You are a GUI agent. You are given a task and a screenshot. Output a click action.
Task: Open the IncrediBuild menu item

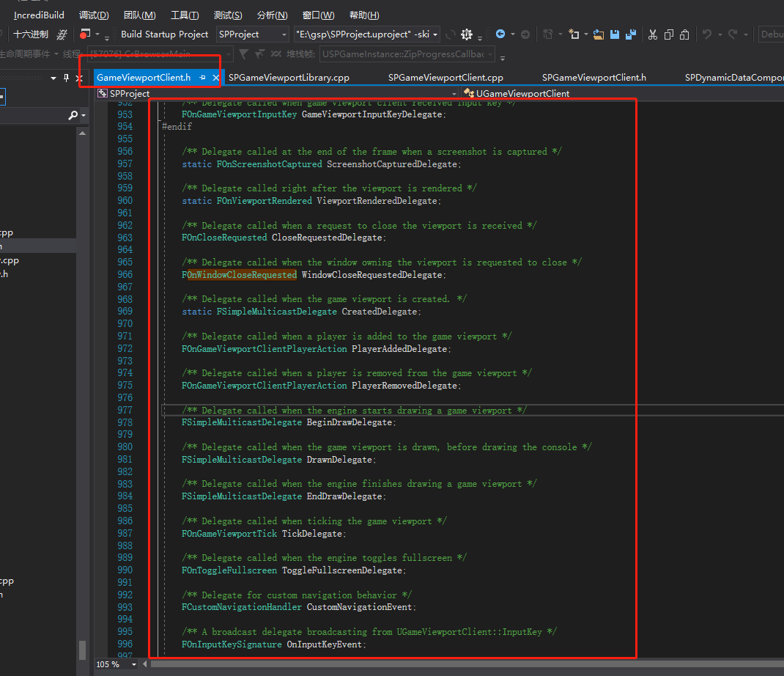pyautogui.click(x=38, y=15)
